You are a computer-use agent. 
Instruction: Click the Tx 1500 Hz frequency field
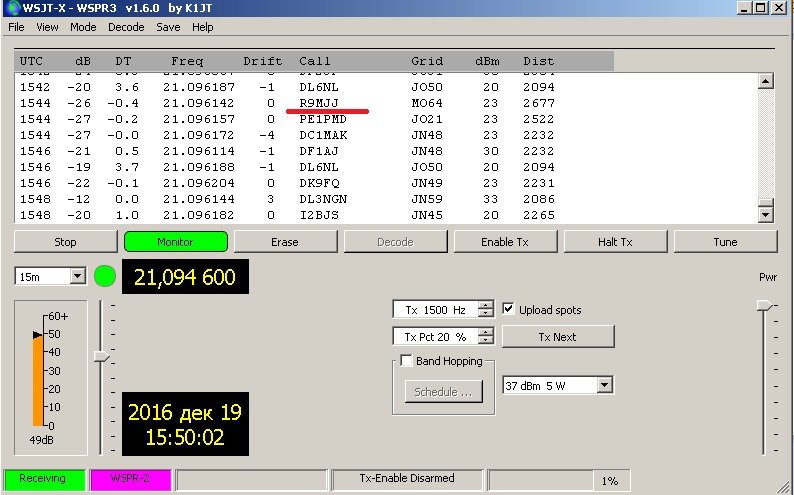click(435, 310)
